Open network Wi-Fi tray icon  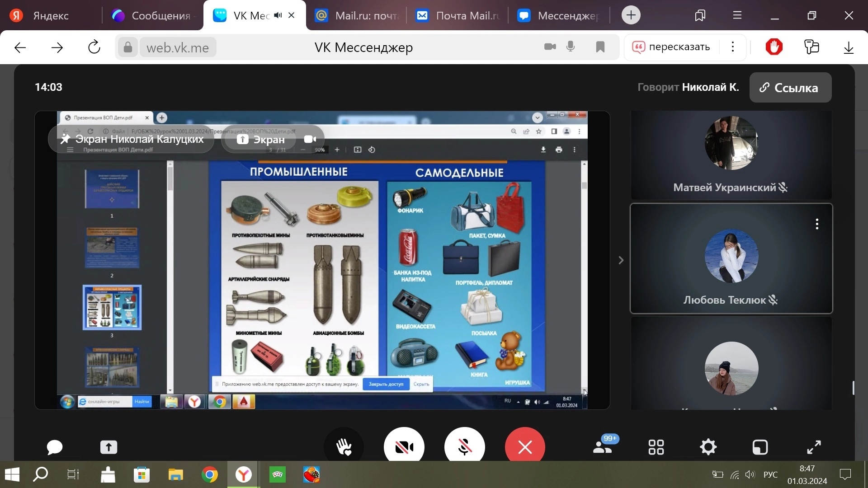(735, 475)
